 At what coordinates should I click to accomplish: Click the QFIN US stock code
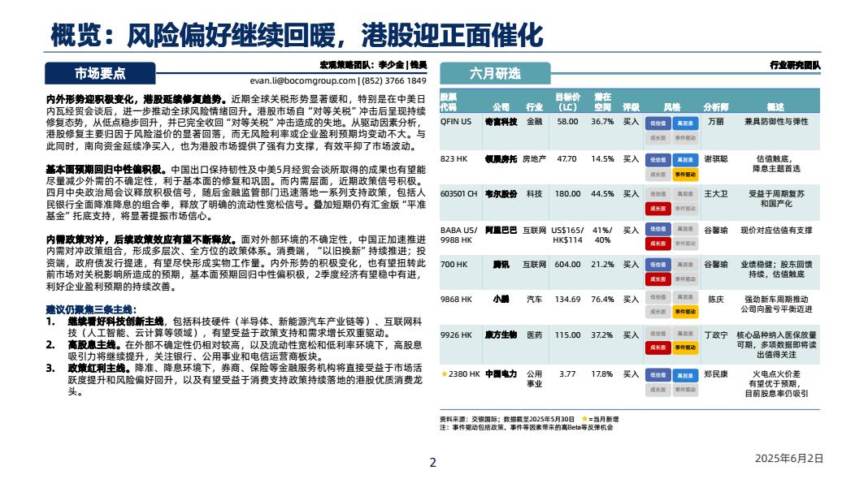click(x=456, y=122)
